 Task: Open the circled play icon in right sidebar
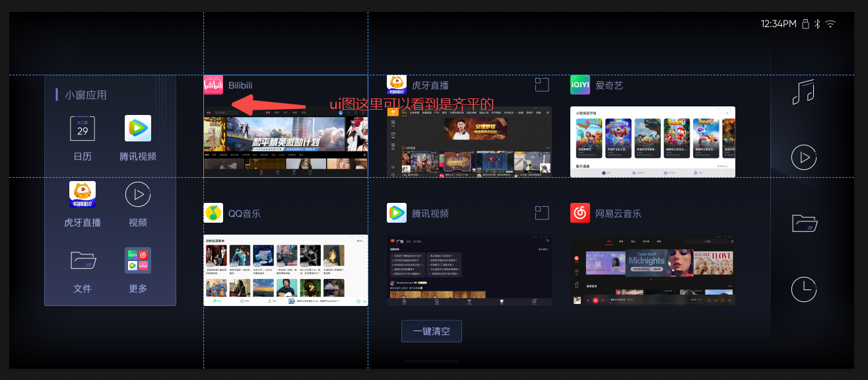(804, 157)
